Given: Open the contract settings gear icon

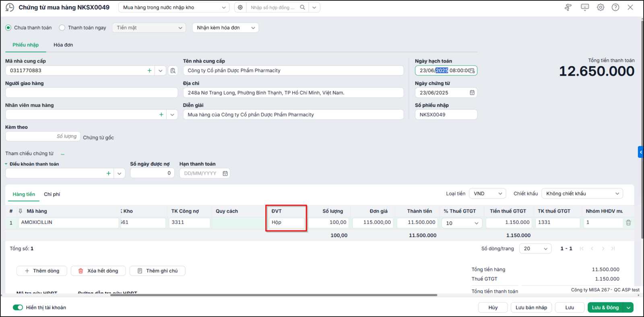Looking at the screenshot, I should pos(240,7).
